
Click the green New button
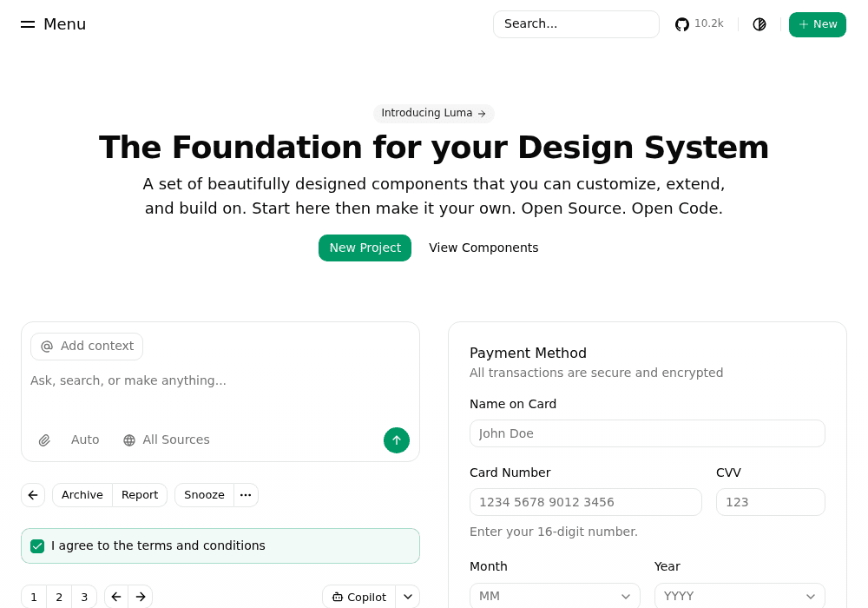click(x=817, y=24)
